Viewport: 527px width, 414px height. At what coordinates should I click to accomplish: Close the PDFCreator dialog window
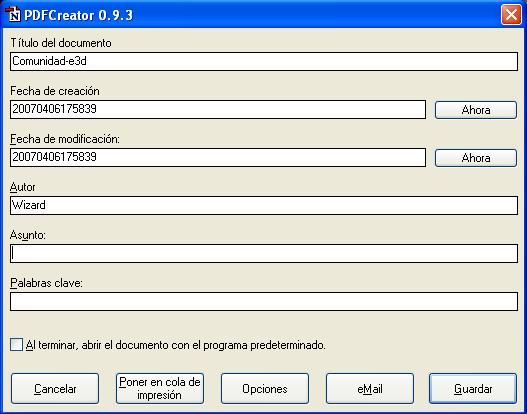(x=511, y=15)
